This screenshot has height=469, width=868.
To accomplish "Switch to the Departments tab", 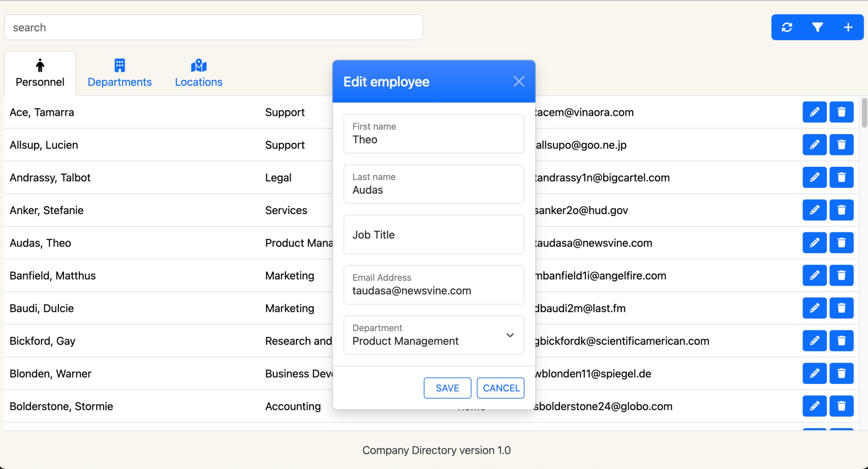I will (x=120, y=73).
